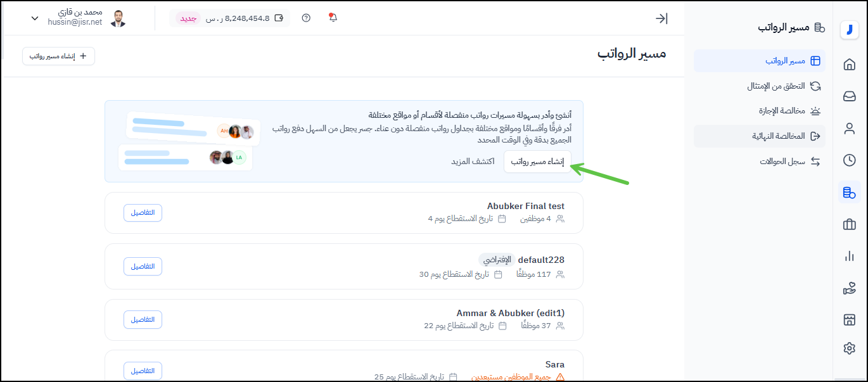Open التفاصيل for Abubker Final test
Viewport: 868px width, 382px height.
(x=143, y=213)
